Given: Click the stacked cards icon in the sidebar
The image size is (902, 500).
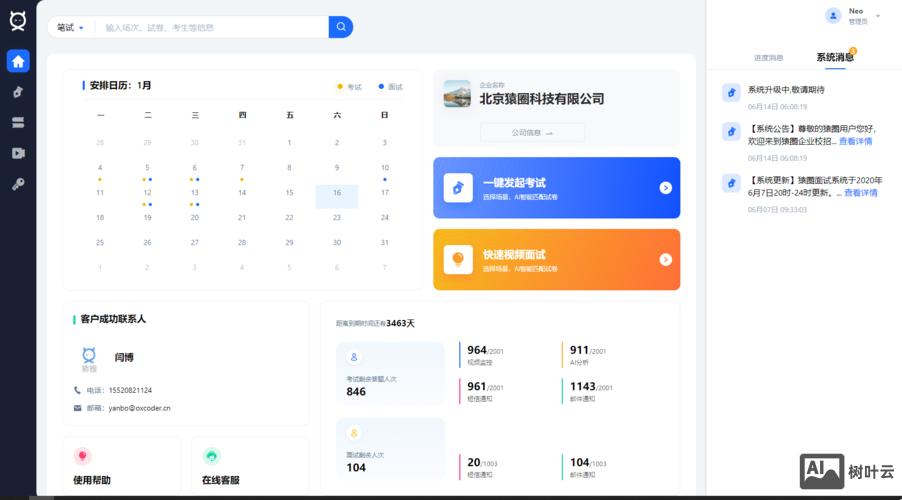Looking at the screenshot, I should [18, 122].
